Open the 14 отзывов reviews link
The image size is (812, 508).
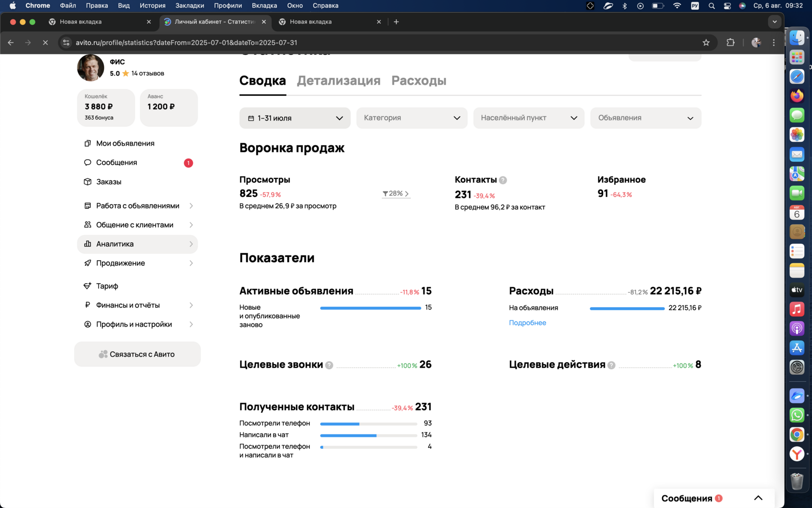coord(148,74)
